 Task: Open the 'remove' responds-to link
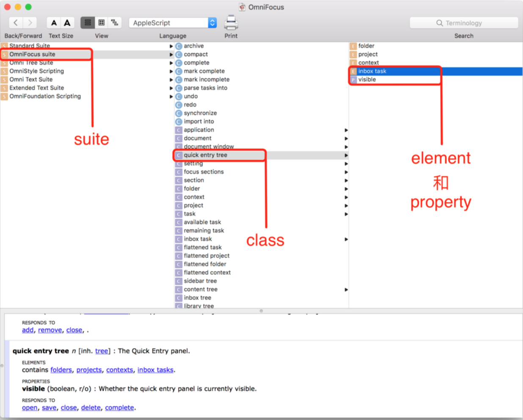pyautogui.click(x=50, y=330)
